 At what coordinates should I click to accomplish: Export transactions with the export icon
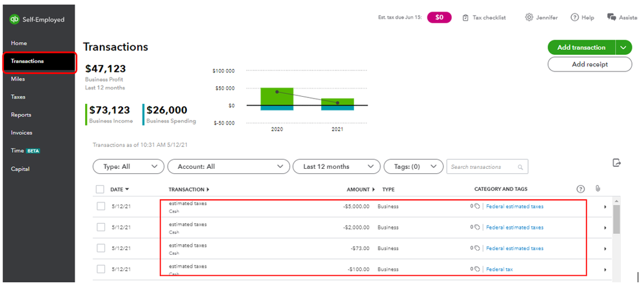(x=616, y=162)
